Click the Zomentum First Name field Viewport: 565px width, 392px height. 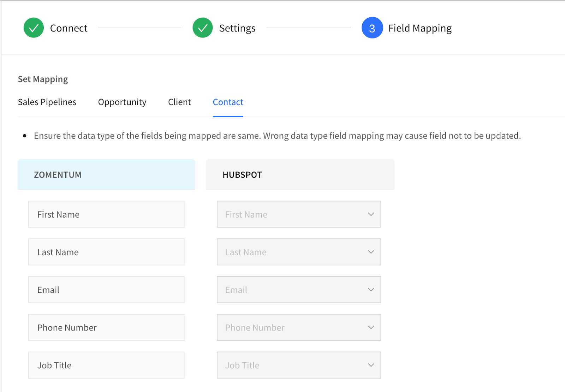(x=106, y=214)
